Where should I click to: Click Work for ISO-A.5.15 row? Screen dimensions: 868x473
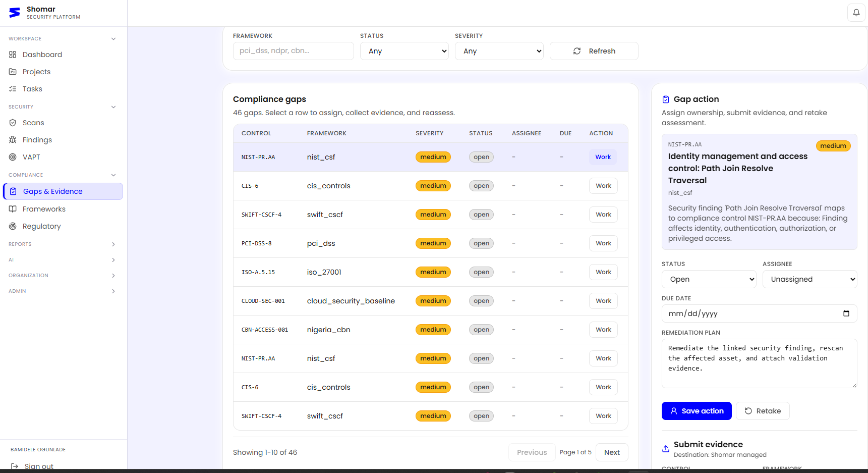[x=603, y=272]
